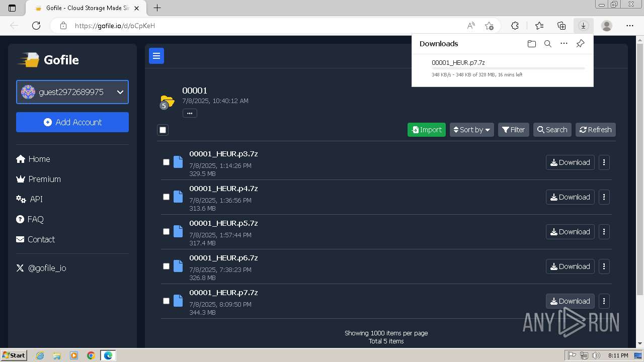Open the Sort by dropdown
Image resolution: width=644 pixels, height=362 pixels.
tap(472, 130)
